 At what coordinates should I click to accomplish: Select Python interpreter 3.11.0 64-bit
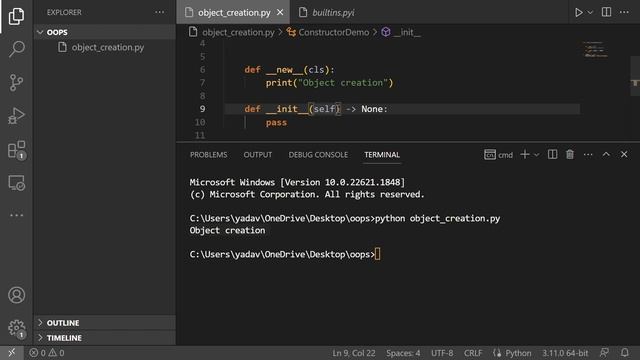(x=565, y=353)
